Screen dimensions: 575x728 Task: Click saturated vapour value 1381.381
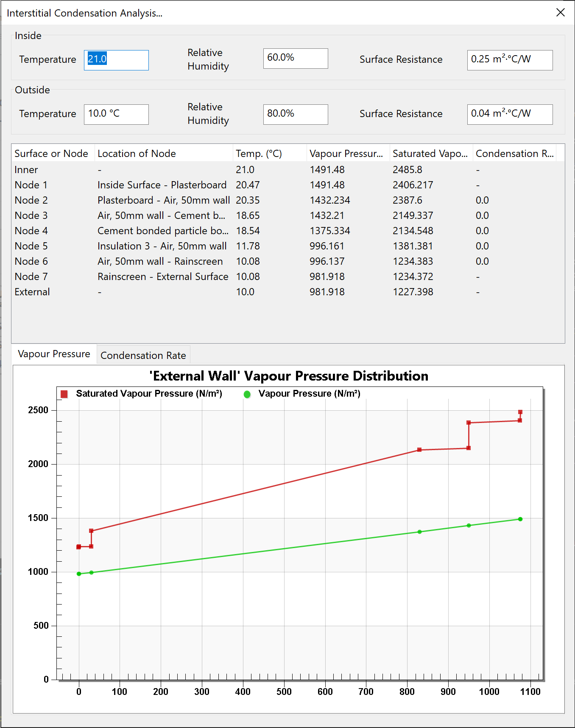413,246
